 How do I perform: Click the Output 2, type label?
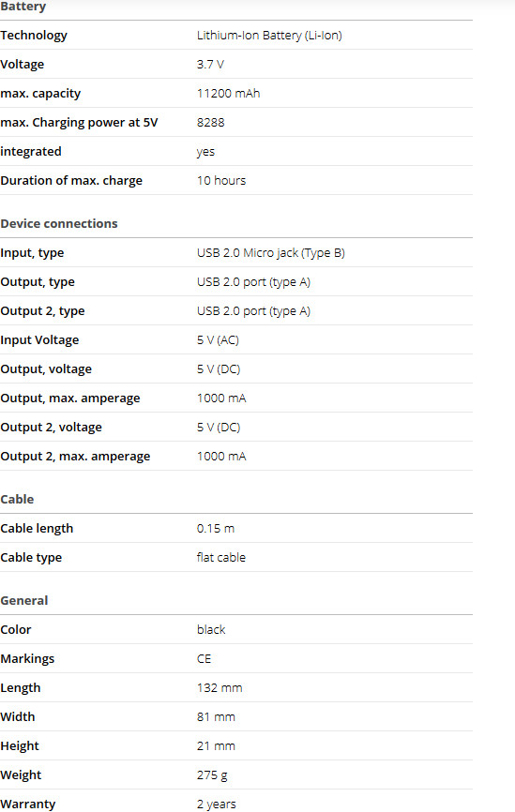pos(42,310)
